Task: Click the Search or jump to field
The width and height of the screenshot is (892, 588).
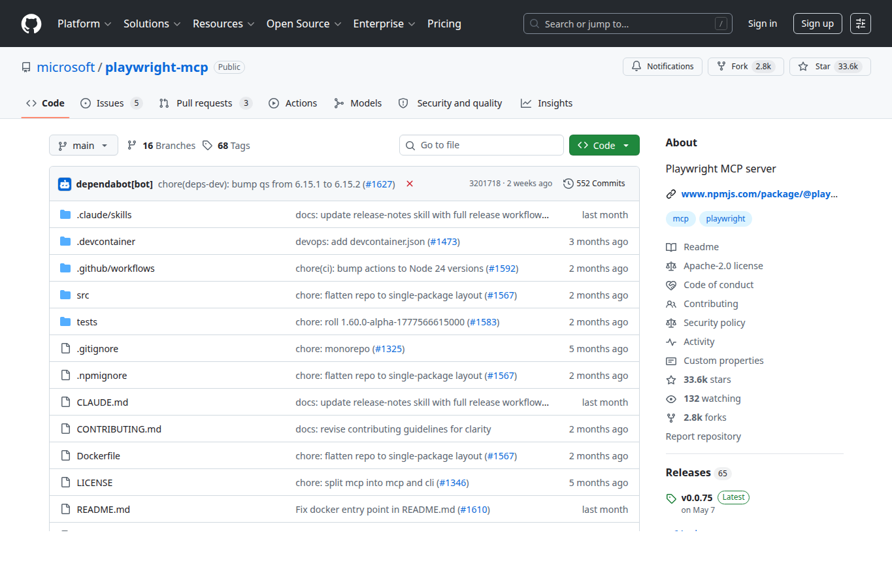Action: point(628,24)
